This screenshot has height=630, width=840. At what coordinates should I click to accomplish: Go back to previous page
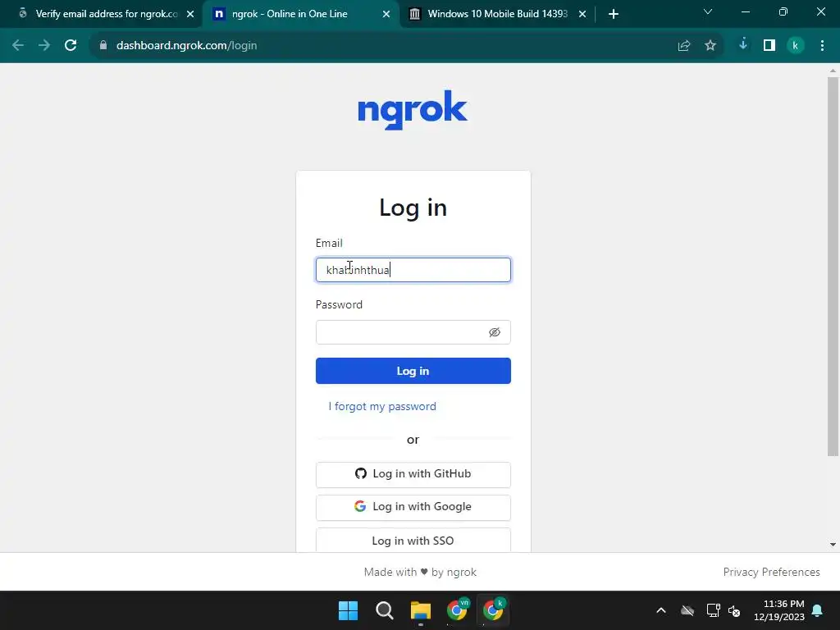pos(18,46)
